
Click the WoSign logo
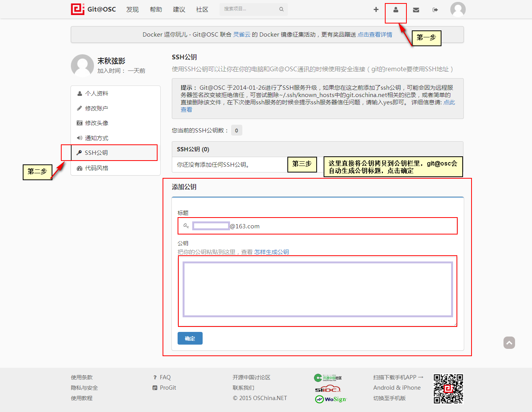331,399
